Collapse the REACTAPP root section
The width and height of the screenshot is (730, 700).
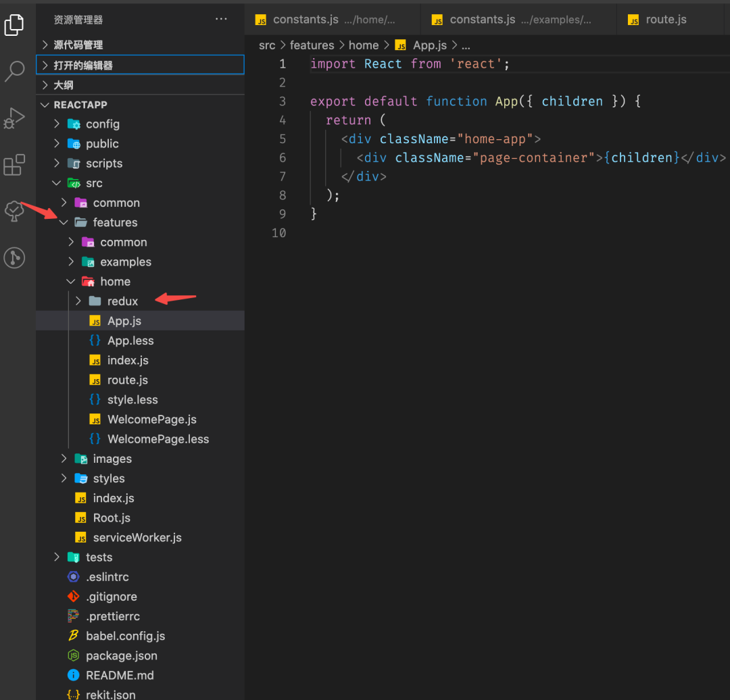pyautogui.click(x=45, y=105)
